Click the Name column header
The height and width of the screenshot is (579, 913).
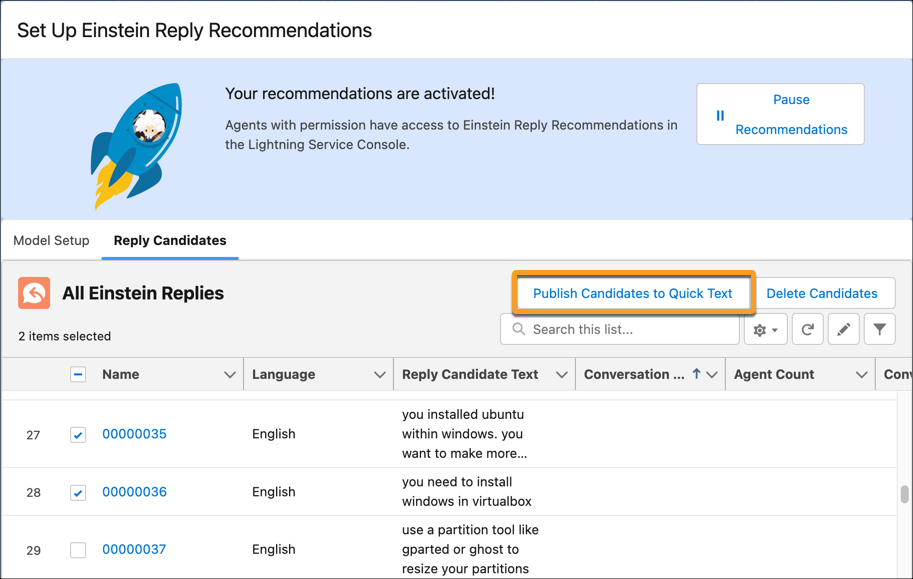pyautogui.click(x=121, y=375)
